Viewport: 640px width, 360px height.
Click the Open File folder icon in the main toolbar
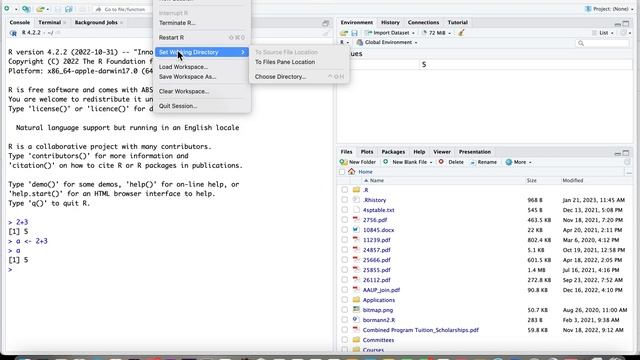click(x=40, y=9)
